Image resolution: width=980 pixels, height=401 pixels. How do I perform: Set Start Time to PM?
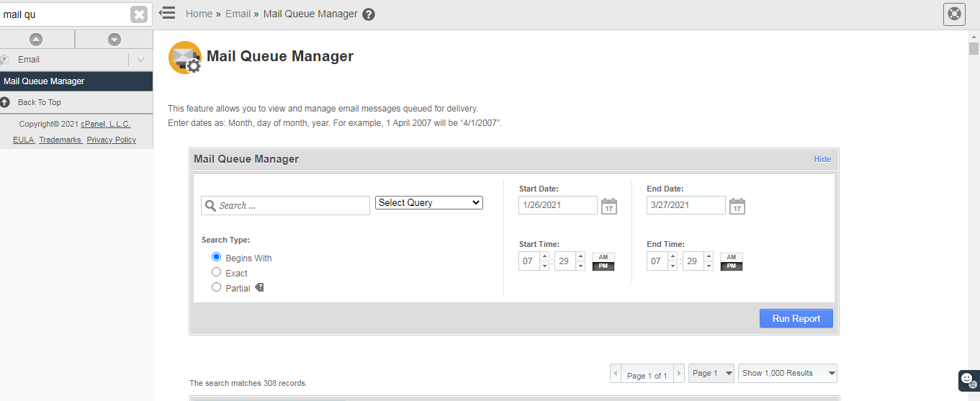pos(603,266)
